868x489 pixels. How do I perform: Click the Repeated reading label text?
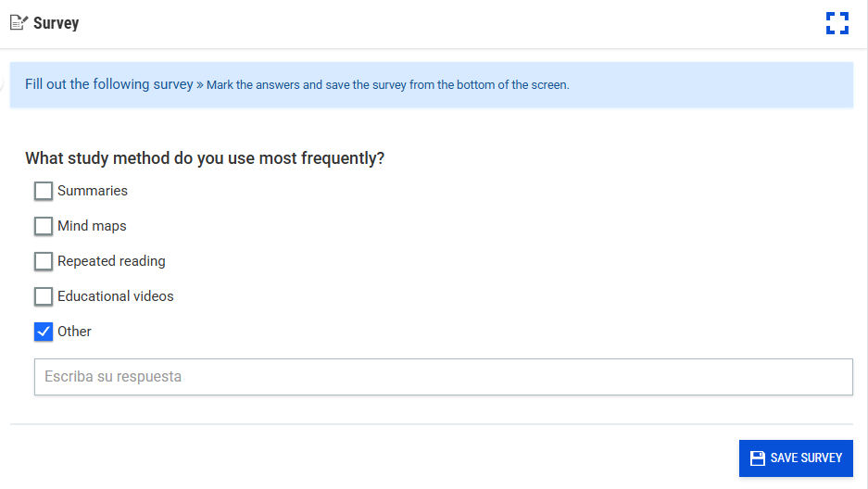111,261
